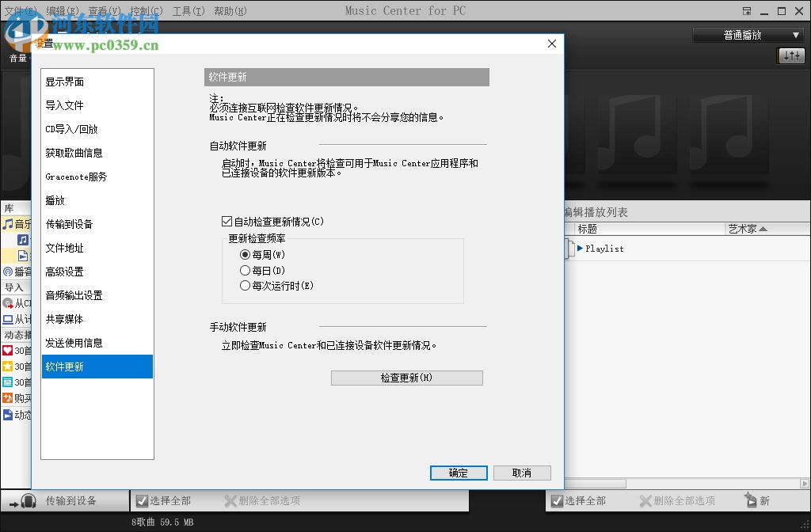Select the 每次运行时 radio button

(x=246, y=285)
